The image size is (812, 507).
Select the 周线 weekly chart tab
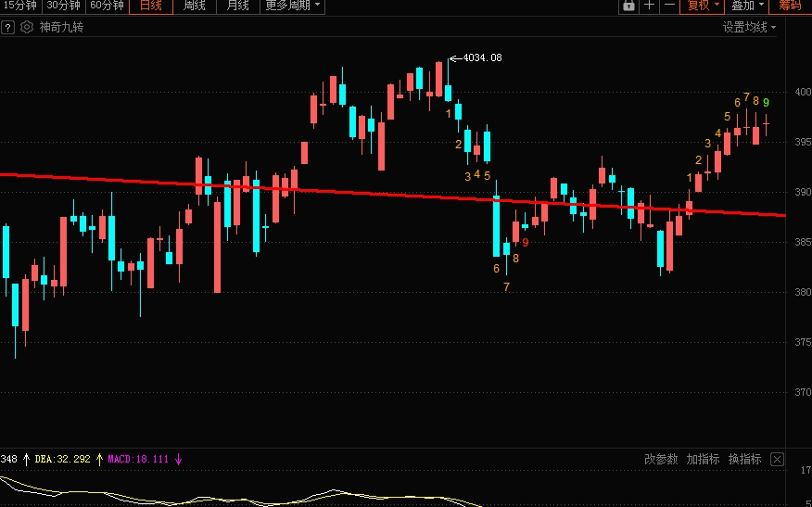click(x=195, y=6)
